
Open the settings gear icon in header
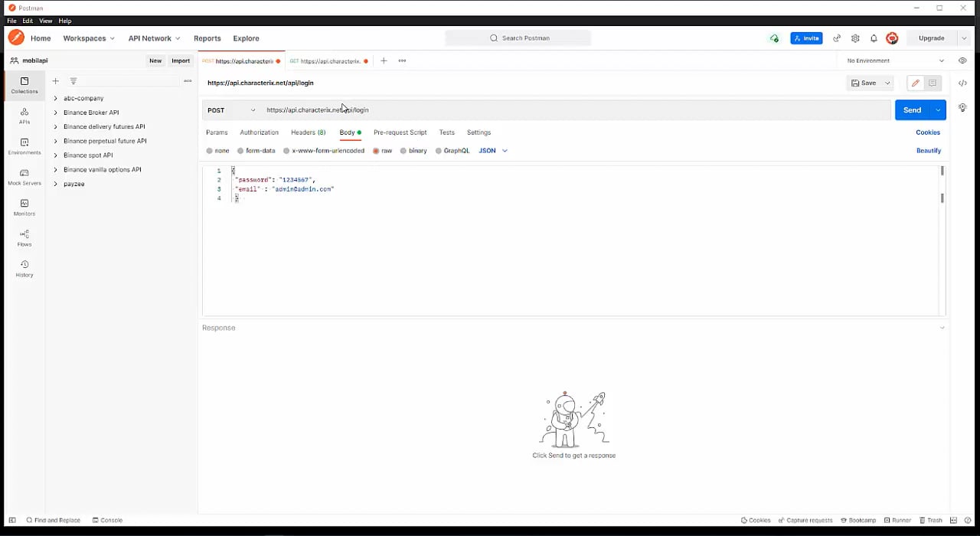pyautogui.click(x=855, y=38)
